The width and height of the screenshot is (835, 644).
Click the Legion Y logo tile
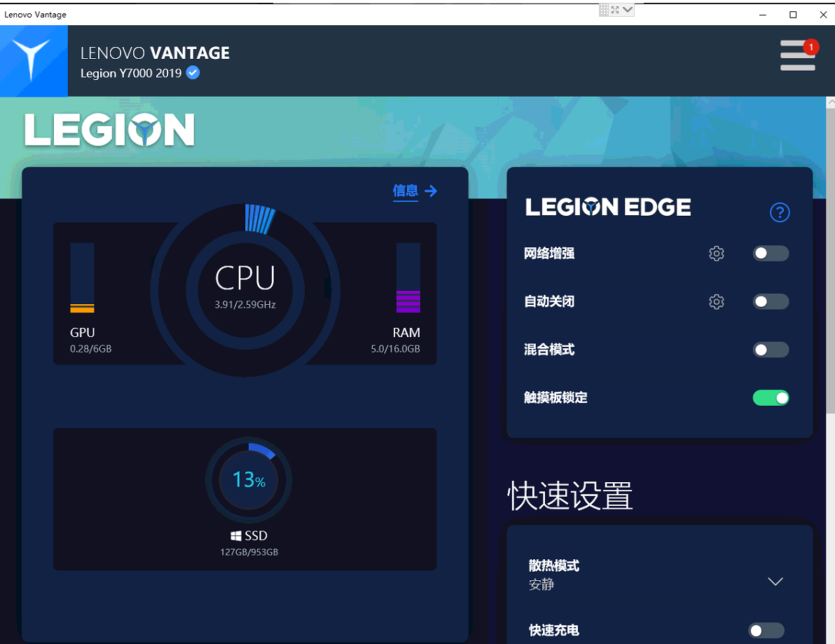(x=34, y=61)
